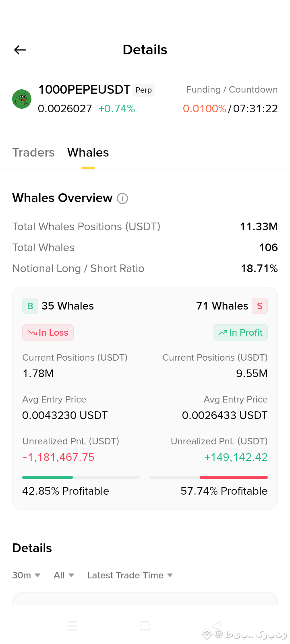Tap the Android home square icon

pos(145,625)
